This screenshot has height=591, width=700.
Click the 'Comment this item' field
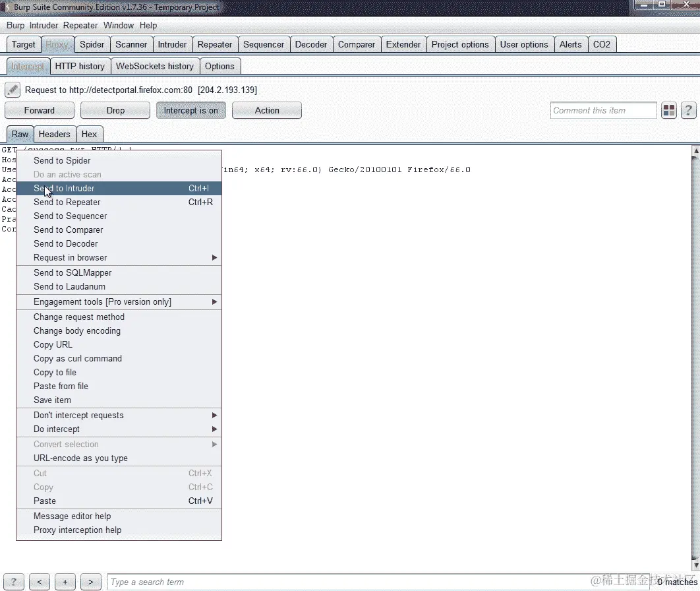(x=603, y=110)
